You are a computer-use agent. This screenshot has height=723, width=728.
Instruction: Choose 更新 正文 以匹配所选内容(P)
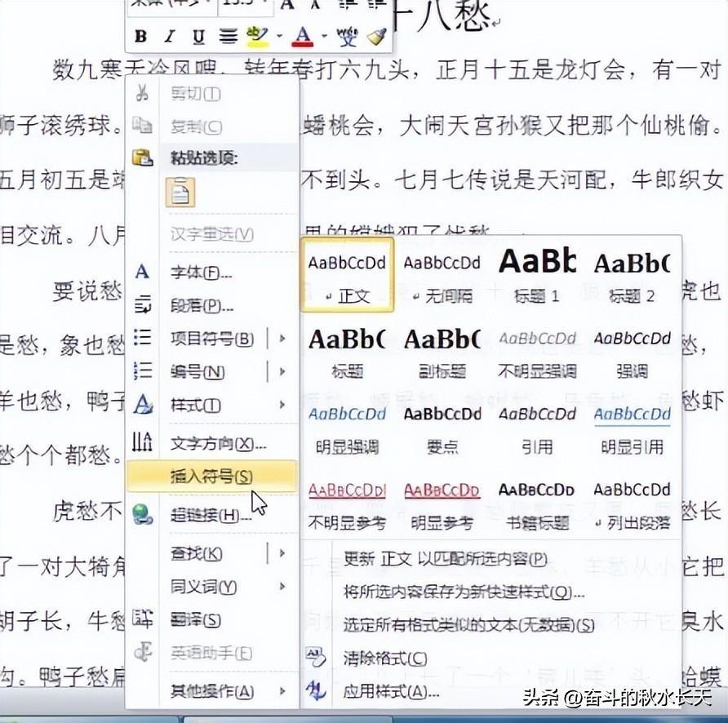[x=446, y=559]
